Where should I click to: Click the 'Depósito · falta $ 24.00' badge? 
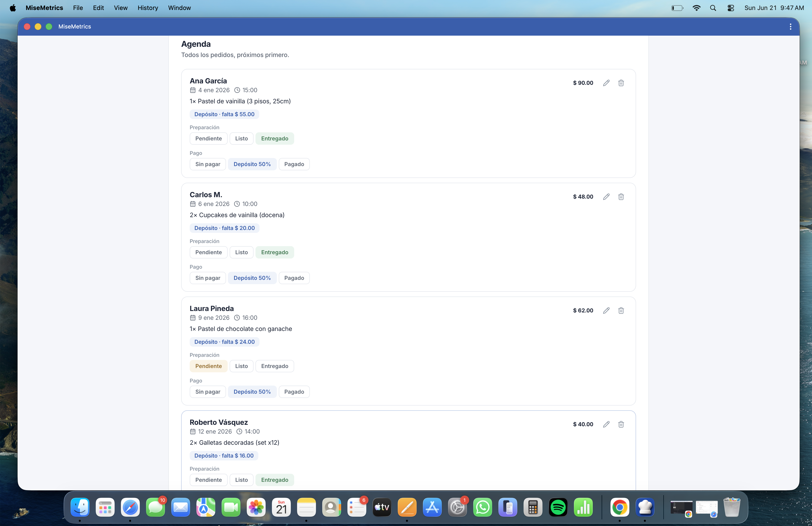point(225,342)
